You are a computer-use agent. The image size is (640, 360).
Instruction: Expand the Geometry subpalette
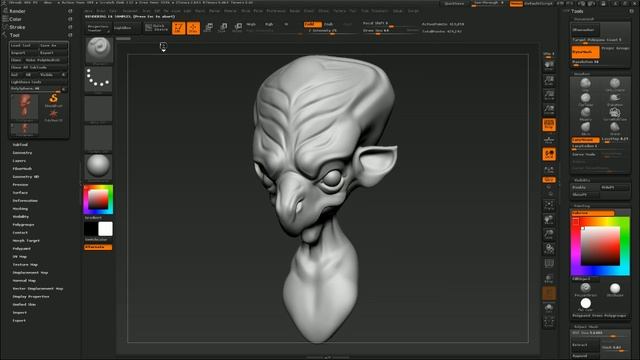tap(22, 153)
